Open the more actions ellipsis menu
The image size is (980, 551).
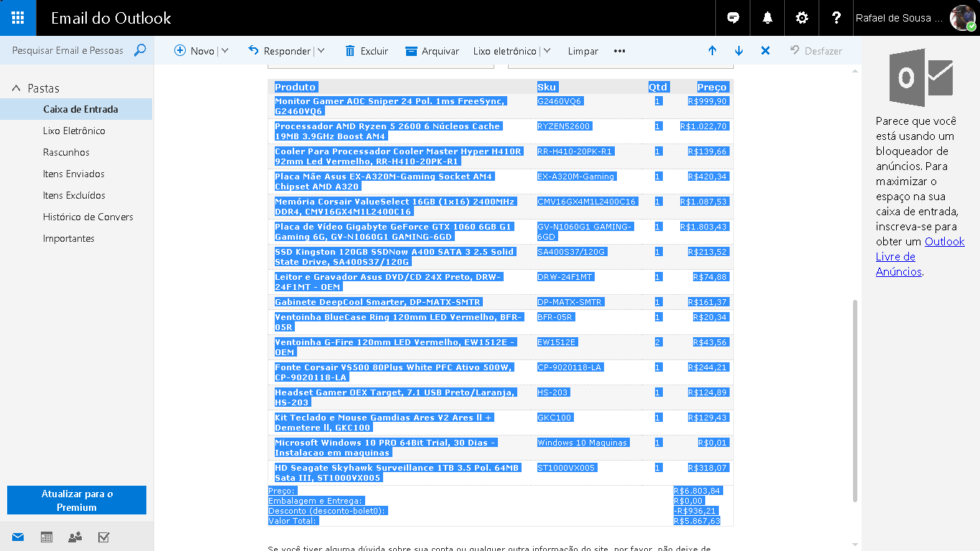click(x=620, y=51)
